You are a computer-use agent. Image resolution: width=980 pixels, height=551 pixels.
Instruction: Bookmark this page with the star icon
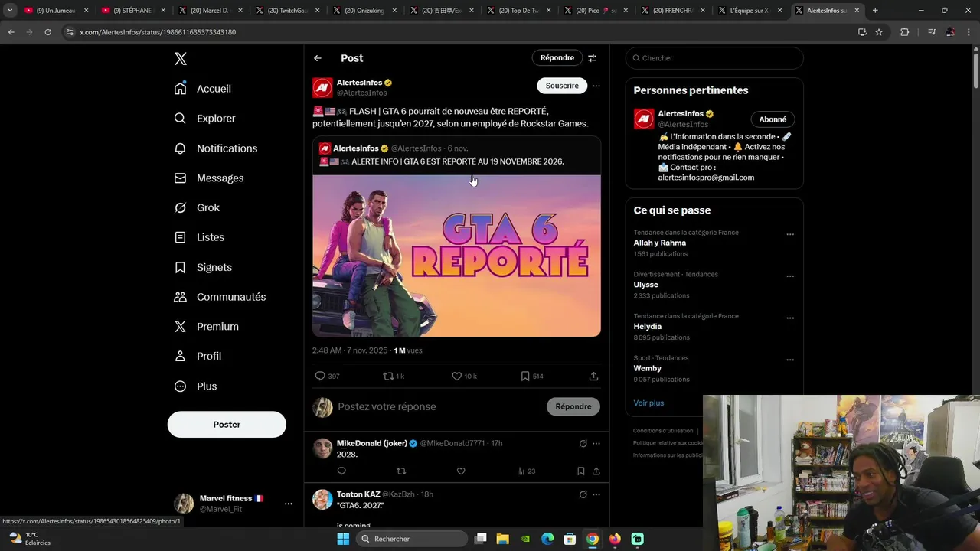(879, 32)
